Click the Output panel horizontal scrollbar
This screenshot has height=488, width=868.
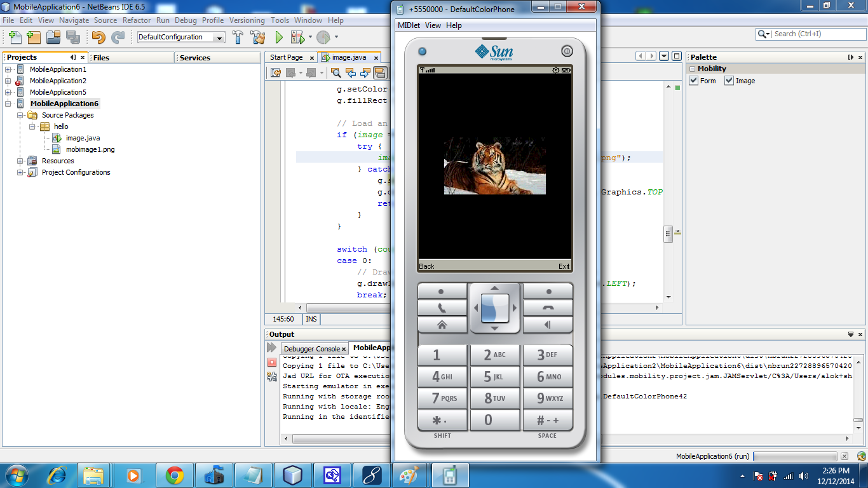(x=566, y=439)
